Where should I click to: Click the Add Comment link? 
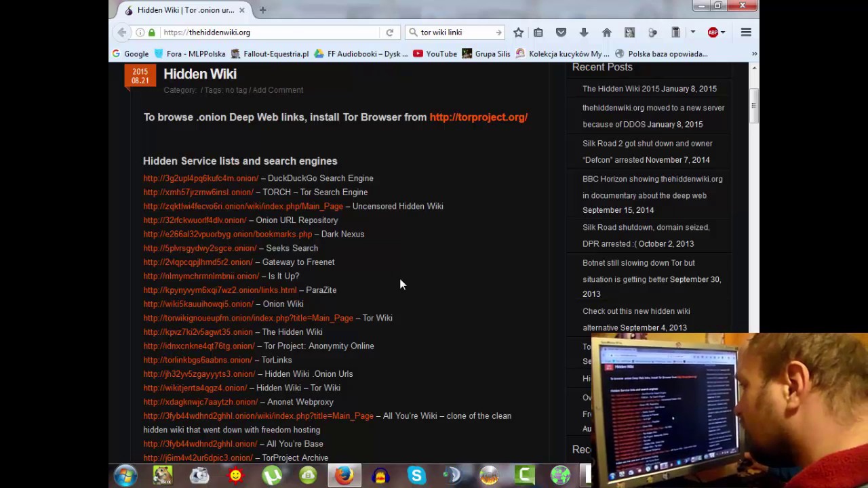point(277,90)
